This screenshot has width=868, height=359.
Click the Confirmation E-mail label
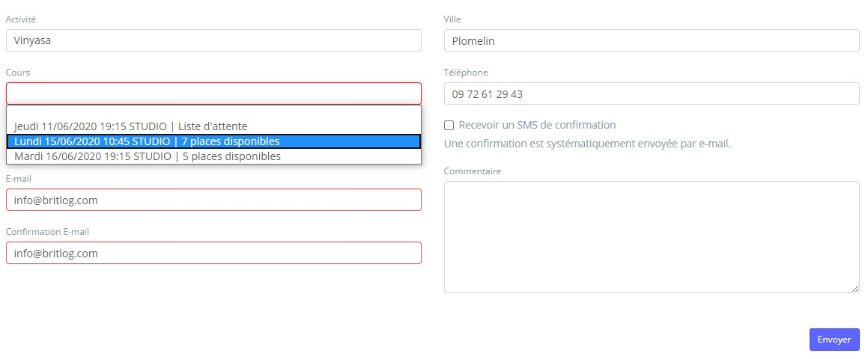pyautogui.click(x=47, y=232)
